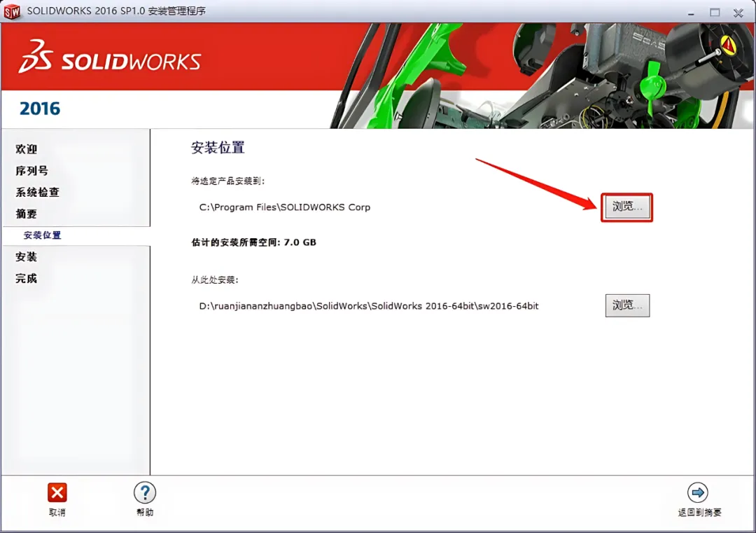Close the installation manager window
The height and width of the screenshot is (533, 756).
coord(738,13)
